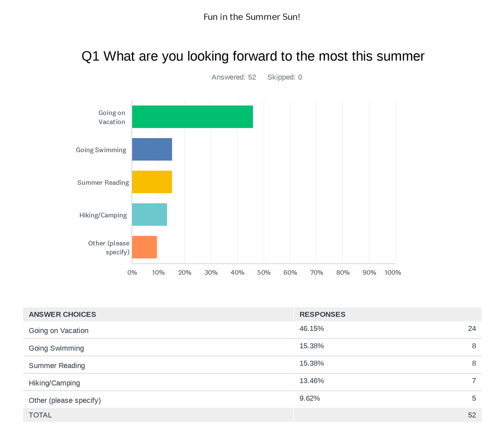Screen dimensions: 504x431
Task: Click the 46.15% response value
Action: [311, 329]
